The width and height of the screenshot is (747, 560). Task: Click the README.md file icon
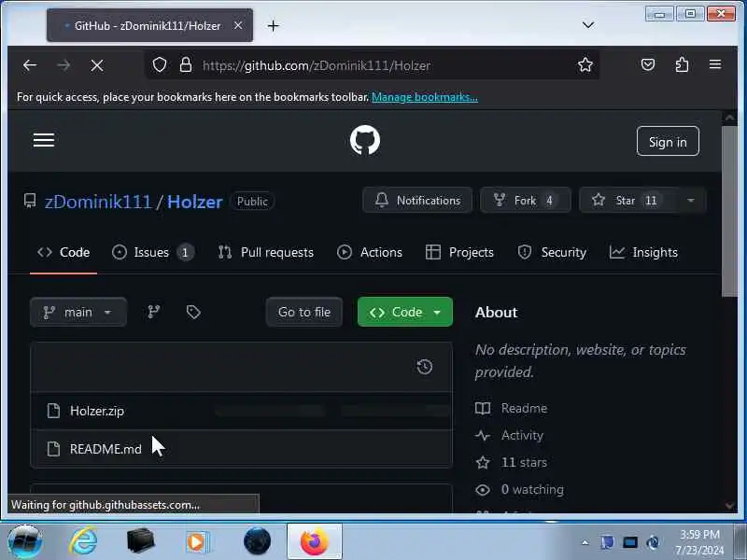[x=53, y=449]
